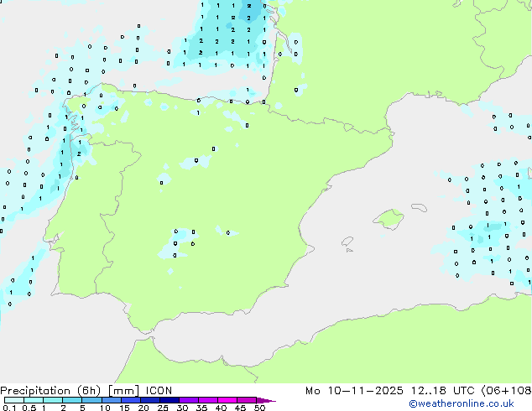Click the 0.1–0.5 mm legend color swatch
Screen dimensions: 532x411
tap(14, 400)
